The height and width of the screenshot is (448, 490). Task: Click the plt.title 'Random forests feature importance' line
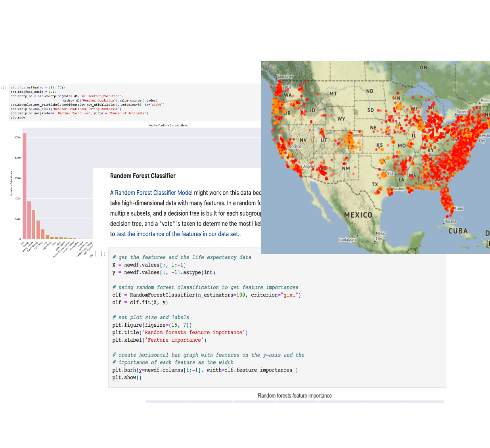pyautogui.click(x=180, y=333)
